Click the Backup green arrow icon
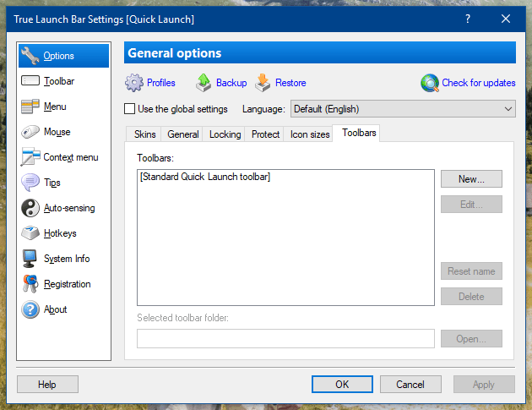532x410 pixels. click(x=204, y=83)
